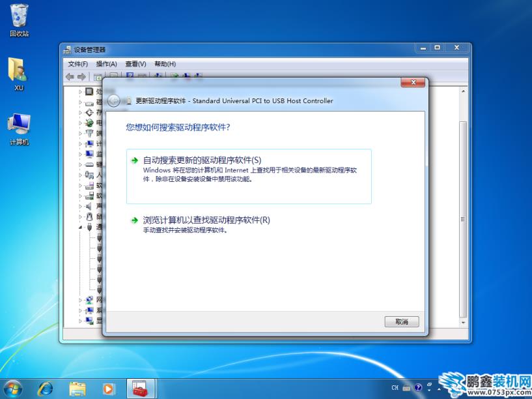Select the display adapters (显) icon
The height and width of the screenshot is (399, 532).
[x=89, y=321]
